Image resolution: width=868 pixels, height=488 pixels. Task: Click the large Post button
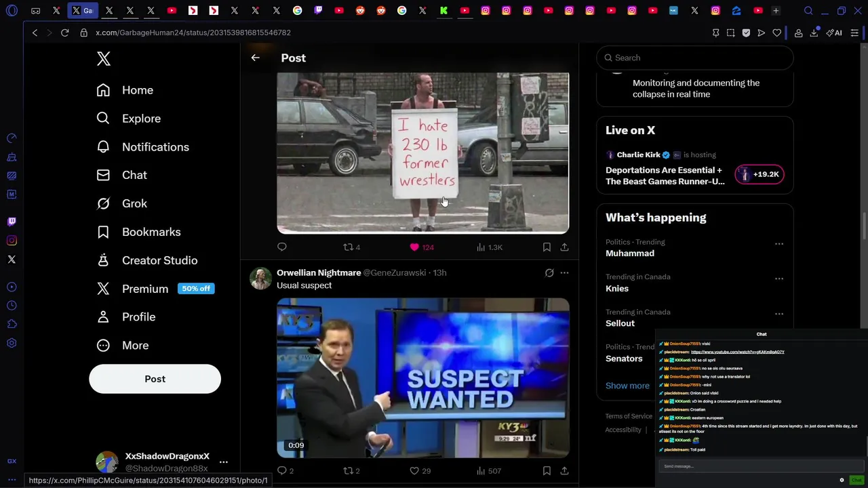(x=155, y=379)
